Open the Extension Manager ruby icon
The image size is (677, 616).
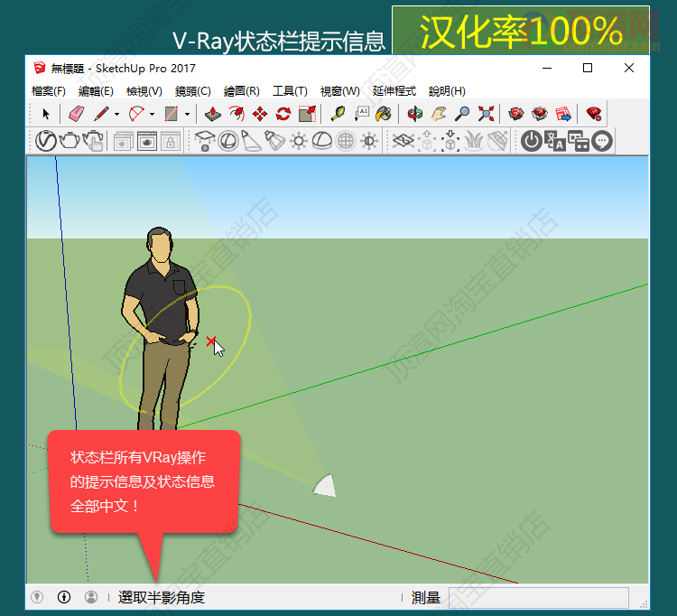click(594, 114)
